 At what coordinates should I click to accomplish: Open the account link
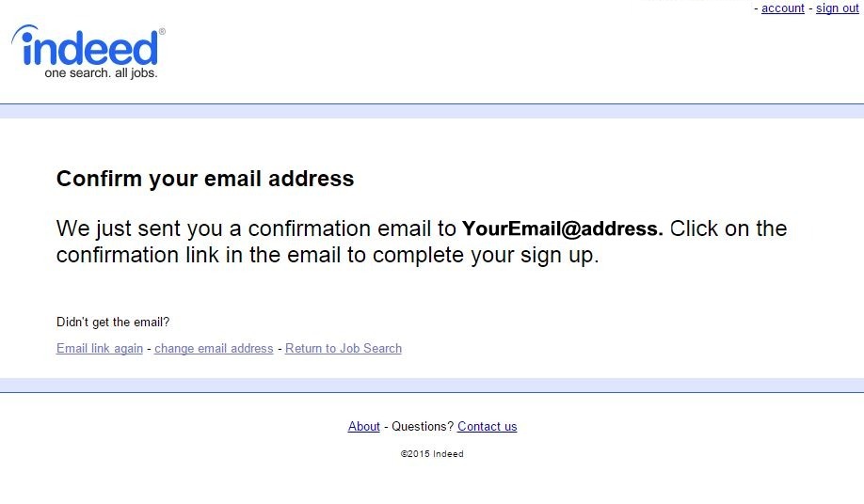point(782,8)
